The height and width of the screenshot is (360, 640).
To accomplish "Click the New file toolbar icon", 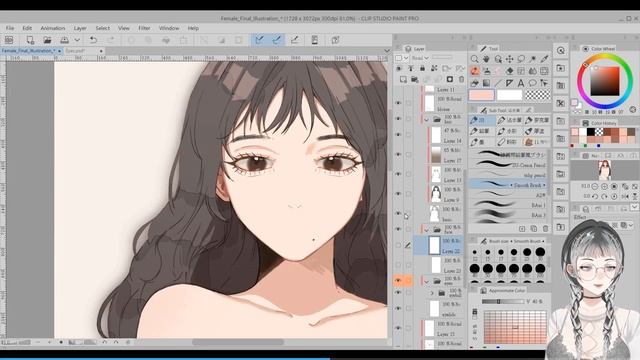I will (30, 40).
